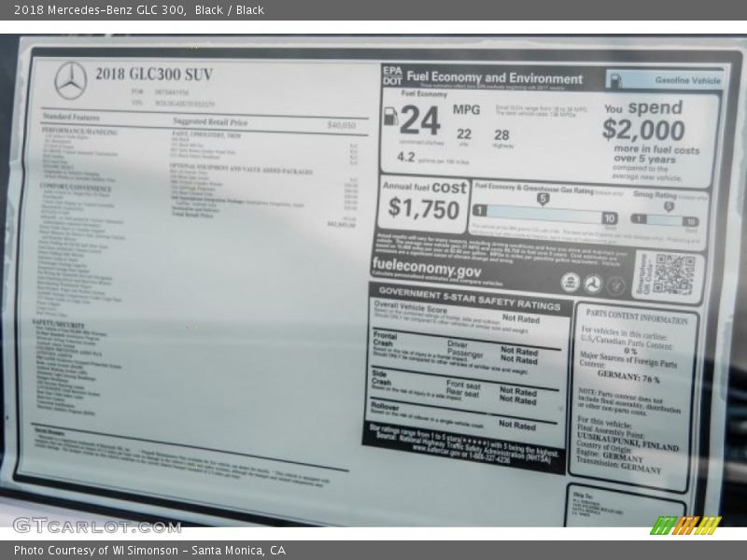Click the Greenhouse Gas Rating marker 5

click(x=543, y=199)
